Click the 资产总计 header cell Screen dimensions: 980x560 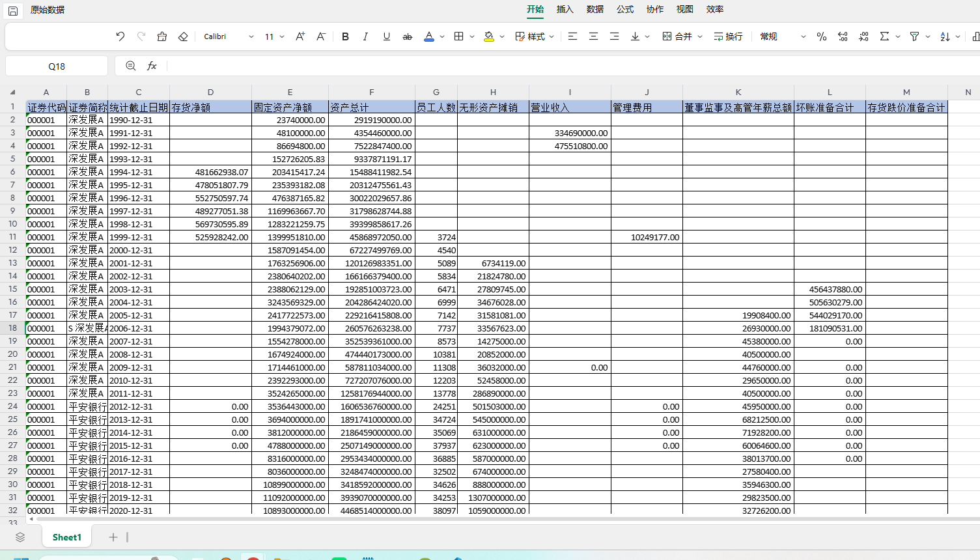372,107
